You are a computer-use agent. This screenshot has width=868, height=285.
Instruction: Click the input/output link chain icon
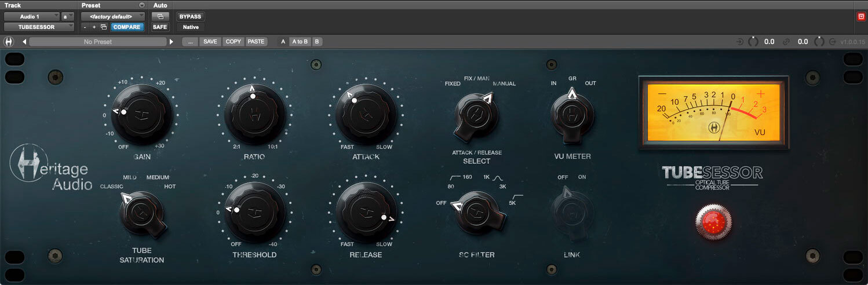pos(786,42)
